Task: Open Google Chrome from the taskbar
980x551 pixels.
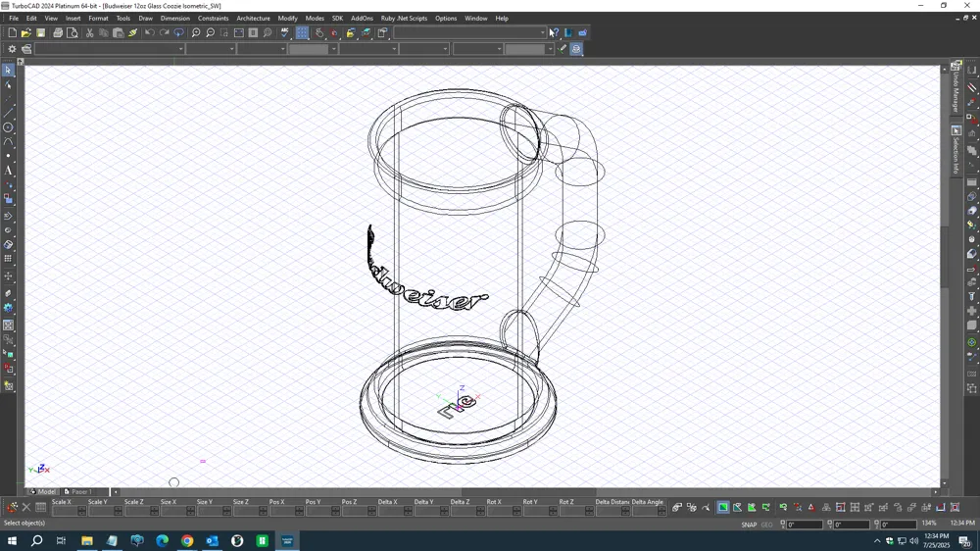Action: tap(187, 540)
